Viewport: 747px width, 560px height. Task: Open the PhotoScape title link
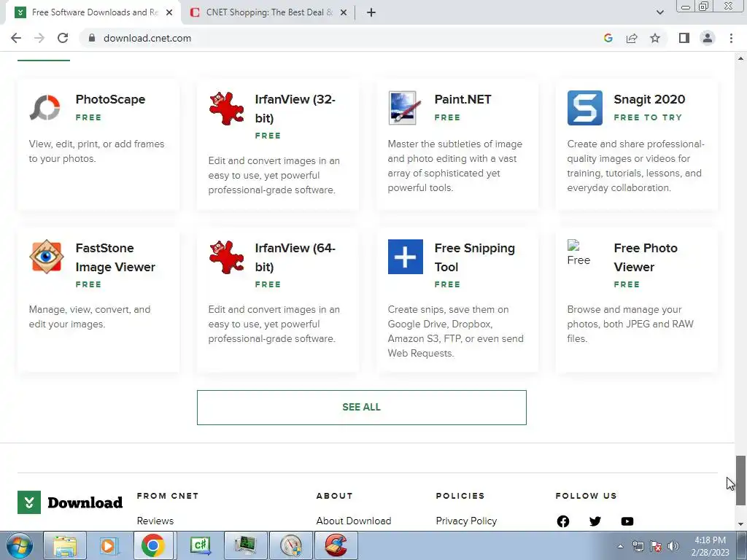point(111,99)
